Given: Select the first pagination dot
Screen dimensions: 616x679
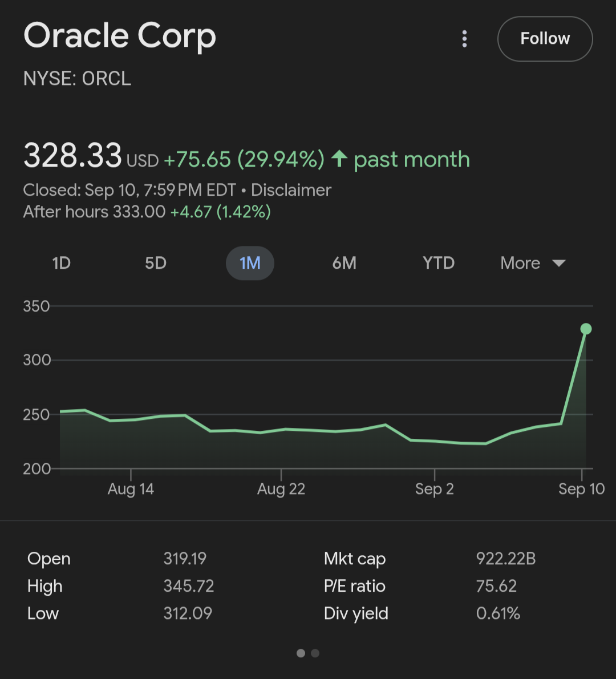Looking at the screenshot, I should [x=301, y=653].
